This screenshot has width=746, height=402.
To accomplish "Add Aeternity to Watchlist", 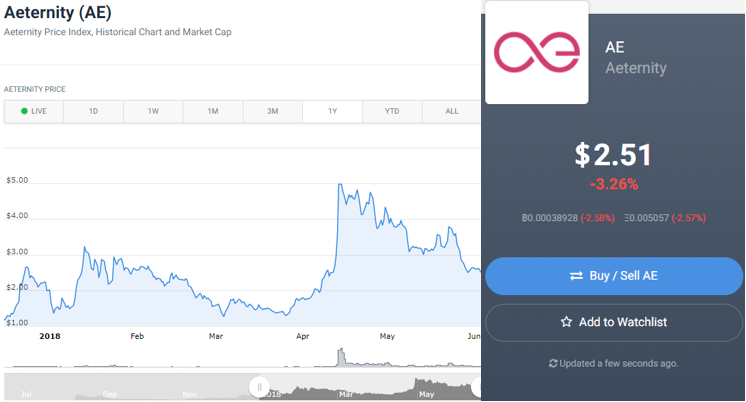I will (x=614, y=322).
